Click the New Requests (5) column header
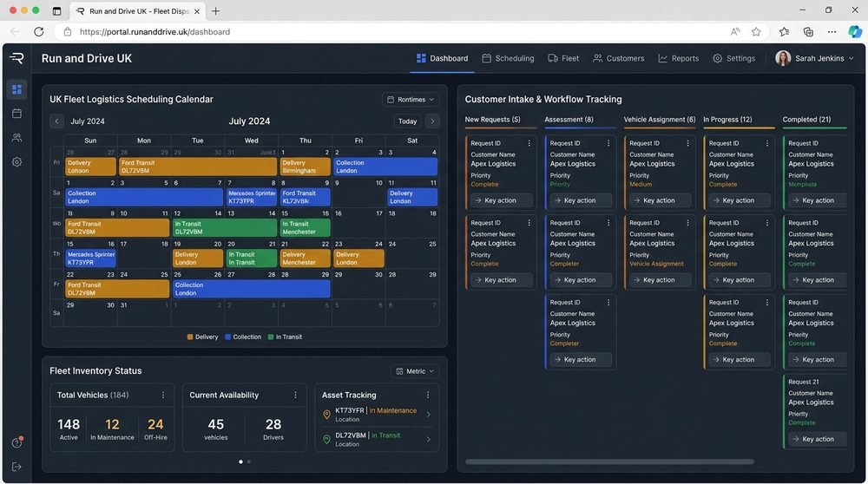Viewport: 868px width, 484px height. tap(493, 120)
